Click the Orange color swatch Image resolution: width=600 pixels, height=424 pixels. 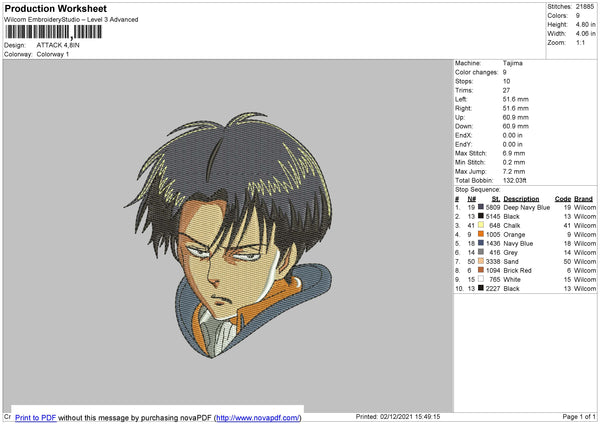481,234
